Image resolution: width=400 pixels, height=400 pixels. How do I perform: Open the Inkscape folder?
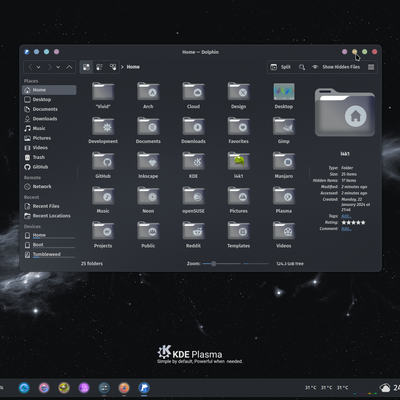148,165
